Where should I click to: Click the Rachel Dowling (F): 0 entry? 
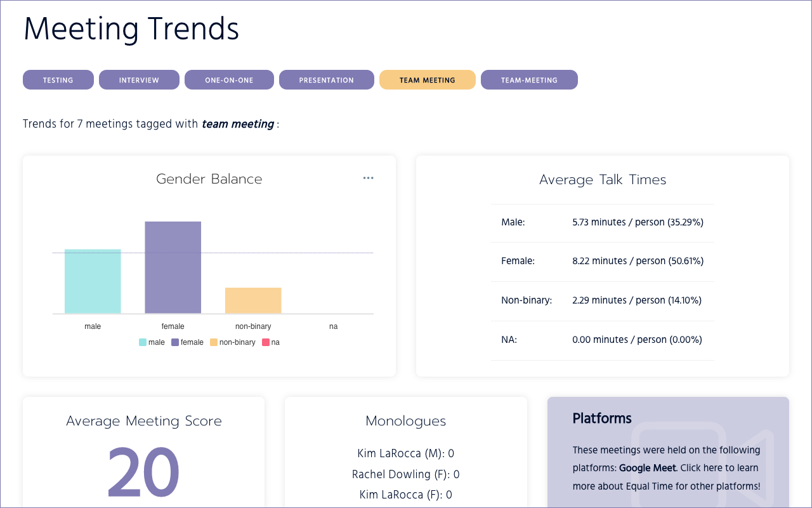click(x=406, y=474)
